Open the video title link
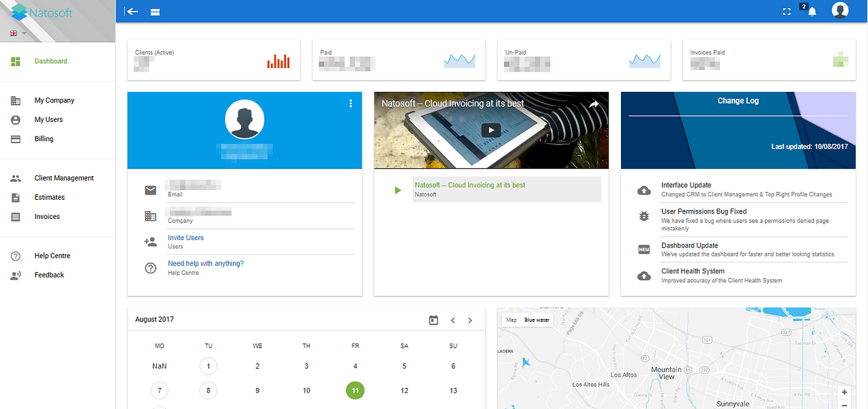This screenshot has width=868, height=409. point(453,103)
